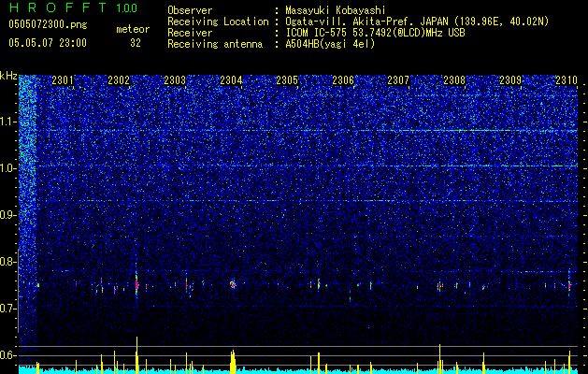Select the A504HB(yagi 4el) antenna text
The width and height of the screenshot is (588, 374).
(330, 44)
